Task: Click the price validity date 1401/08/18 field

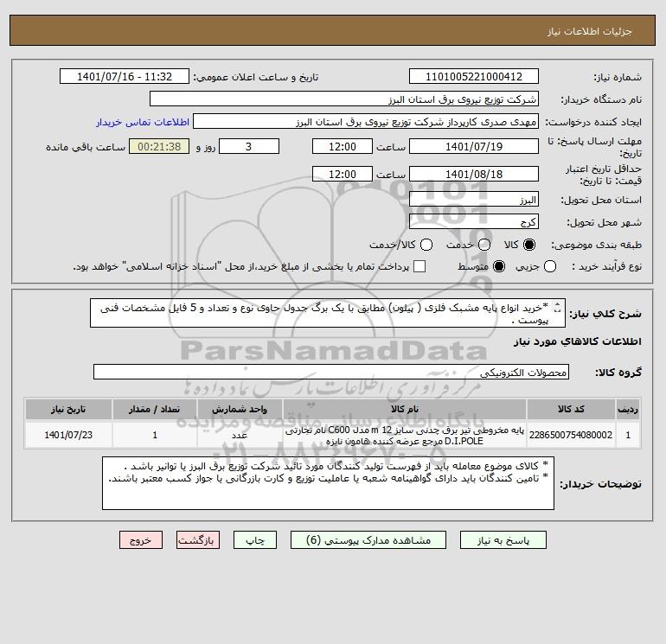Action: (x=474, y=174)
